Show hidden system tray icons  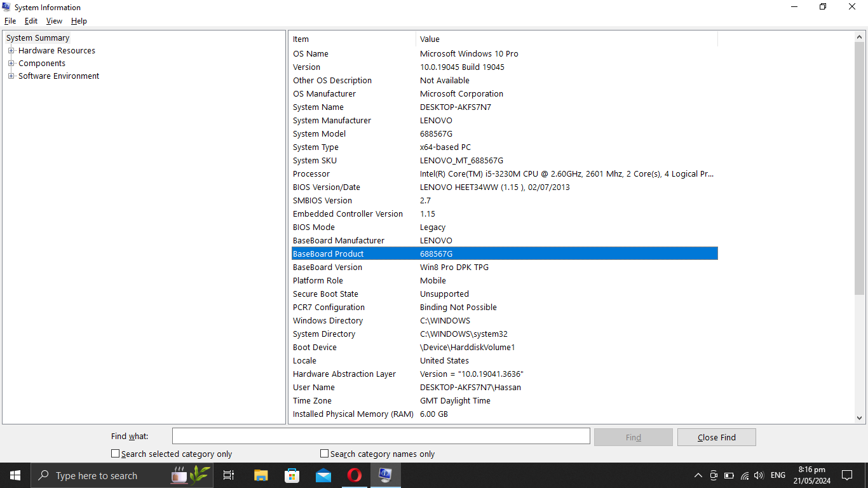coord(698,475)
